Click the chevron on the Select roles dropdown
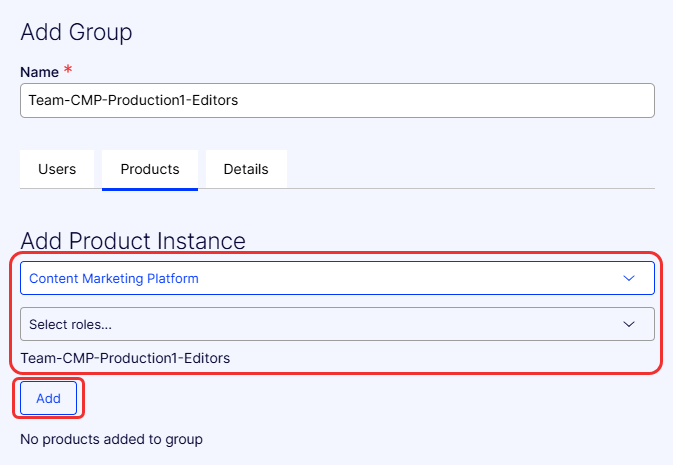 coord(629,324)
